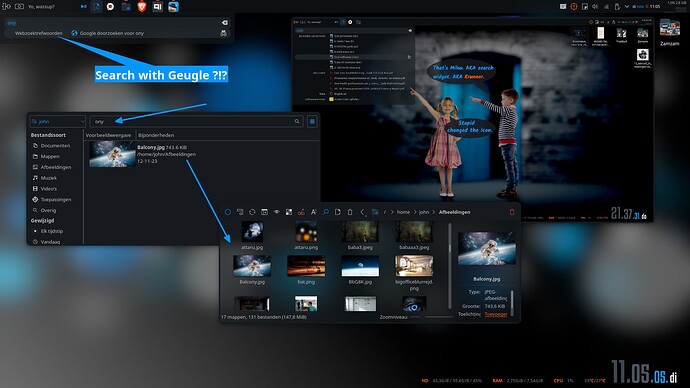Toggle the blue filter panel button
The width and height of the screenshot is (690, 388).
tap(312, 121)
